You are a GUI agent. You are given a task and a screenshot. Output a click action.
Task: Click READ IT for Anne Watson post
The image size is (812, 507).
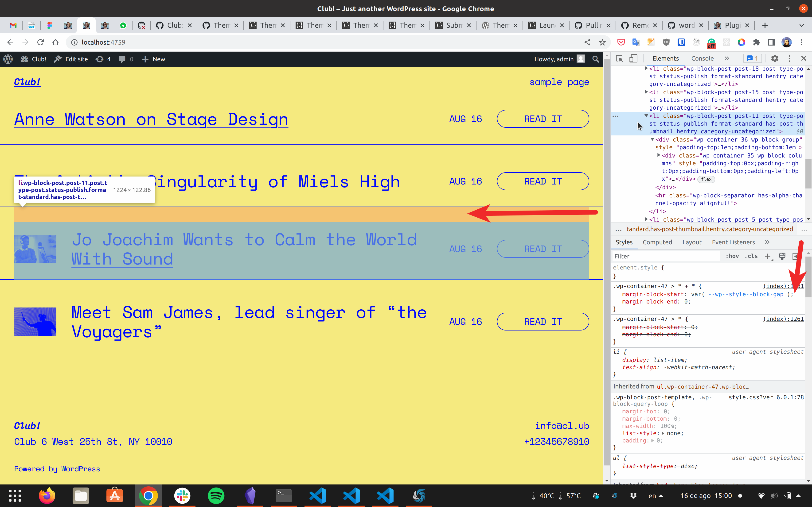point(543,119)
